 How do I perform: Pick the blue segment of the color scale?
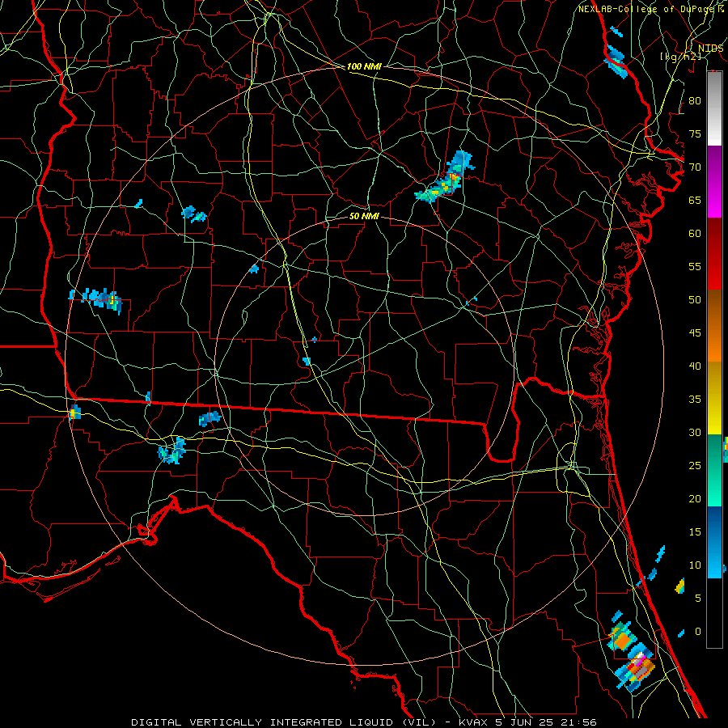click(x=714, y=542)
